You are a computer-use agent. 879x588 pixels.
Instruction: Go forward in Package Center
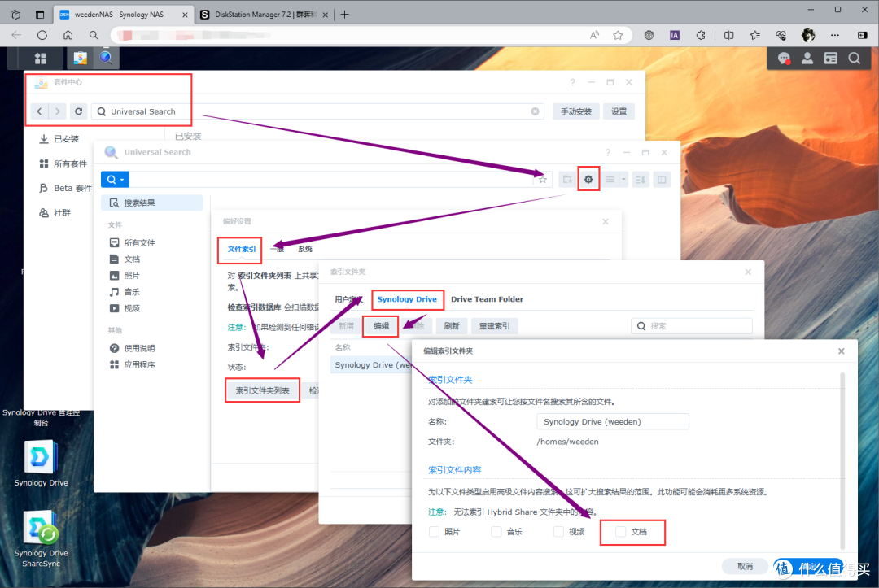(57, 111)
